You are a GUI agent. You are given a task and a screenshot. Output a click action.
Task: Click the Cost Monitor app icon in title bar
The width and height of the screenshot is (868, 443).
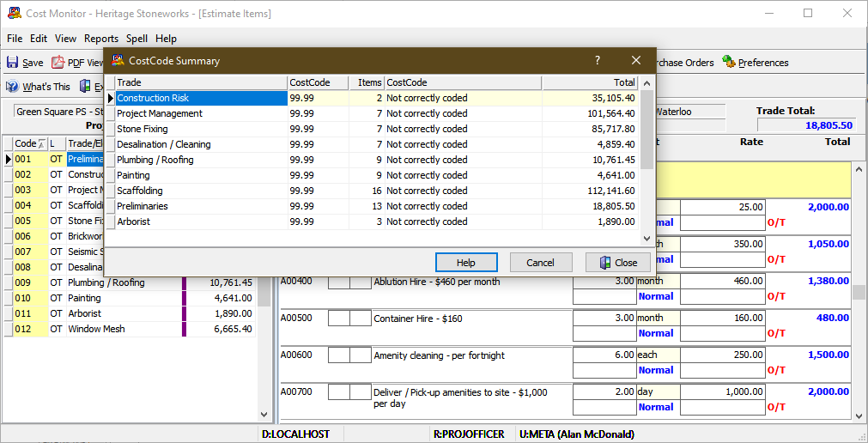coord(15,13)
